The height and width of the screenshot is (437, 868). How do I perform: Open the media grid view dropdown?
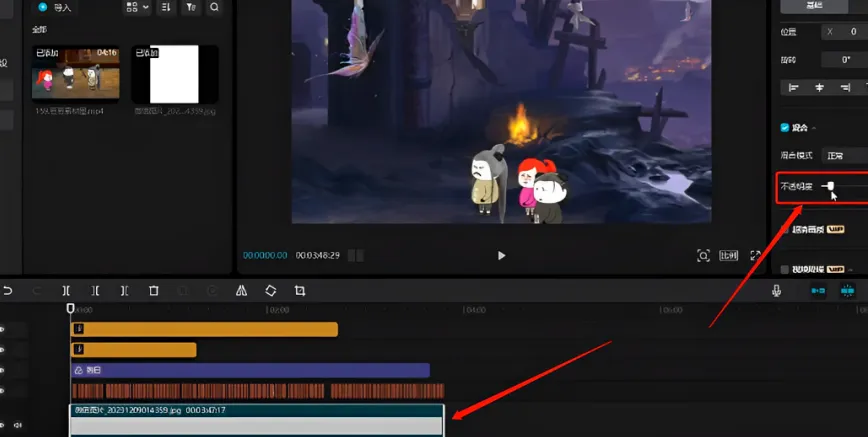click(138, 7)
